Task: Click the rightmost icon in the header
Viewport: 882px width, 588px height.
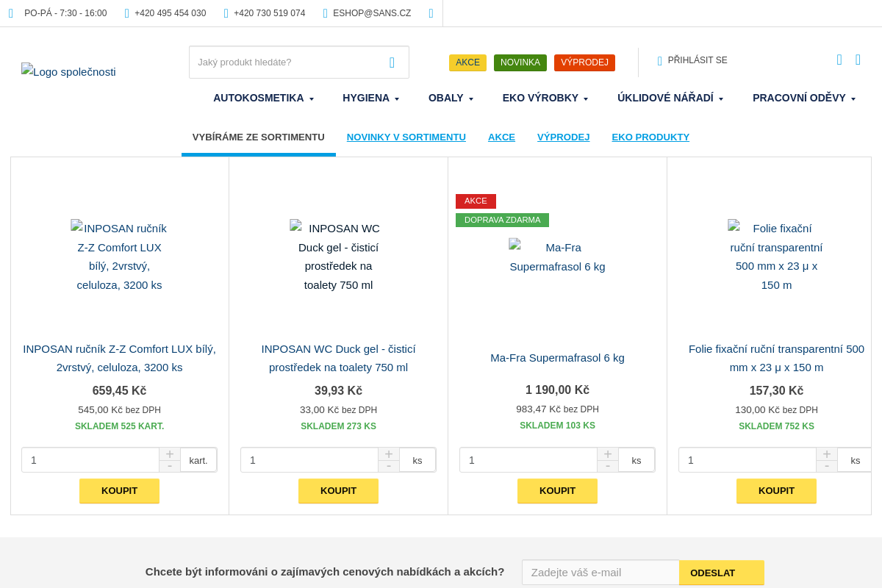Action: [x=858, y=60]
